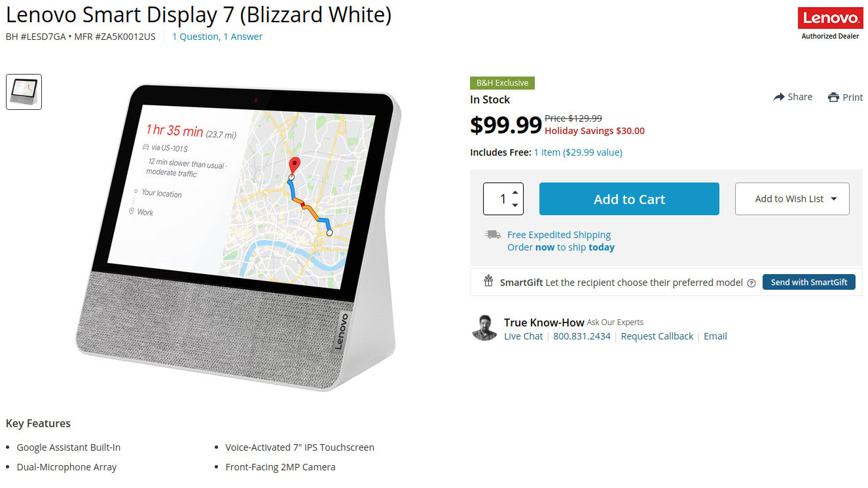
Task: Click the SmartGift gift box icon
Action: [x=488, y=281]
